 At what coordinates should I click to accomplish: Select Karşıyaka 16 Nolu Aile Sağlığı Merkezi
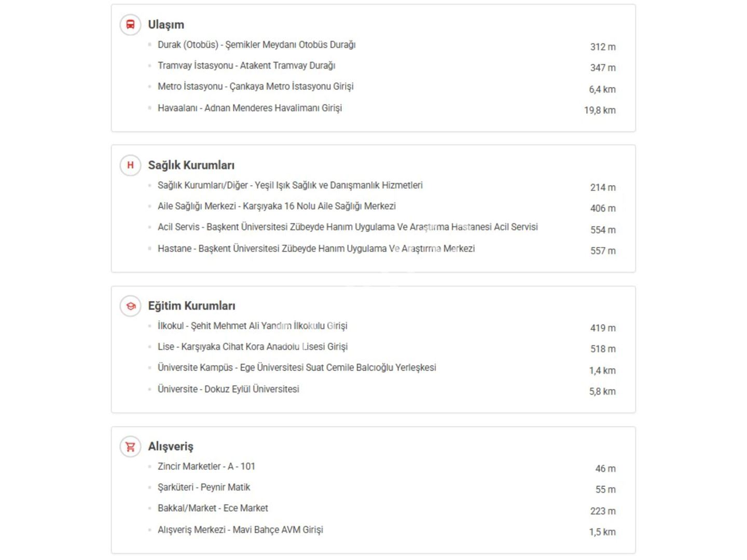[276, 206]
